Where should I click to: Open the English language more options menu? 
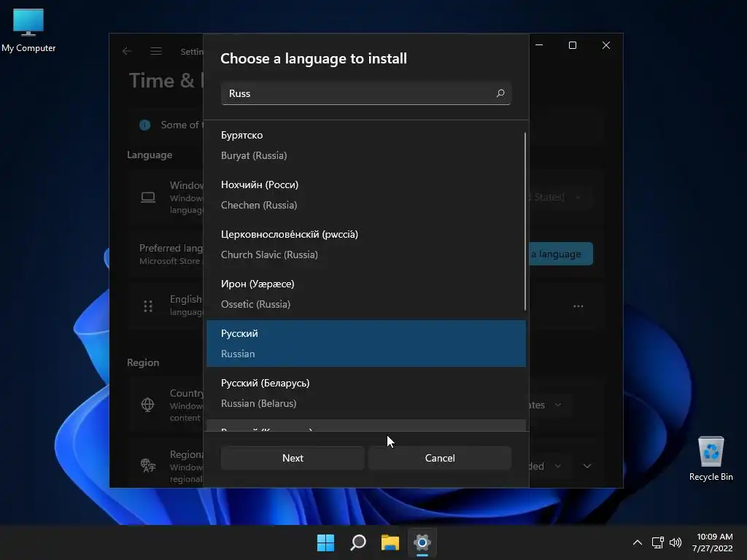click(578, 306)
